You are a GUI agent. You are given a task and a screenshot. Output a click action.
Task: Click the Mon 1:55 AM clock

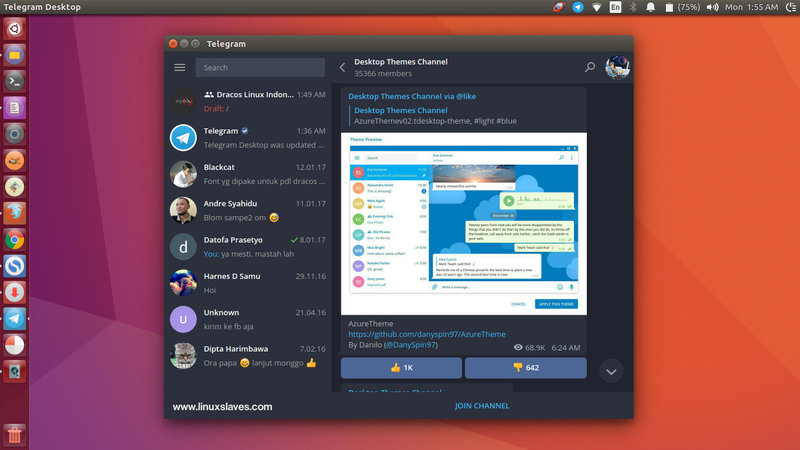(x=752, y=7)
